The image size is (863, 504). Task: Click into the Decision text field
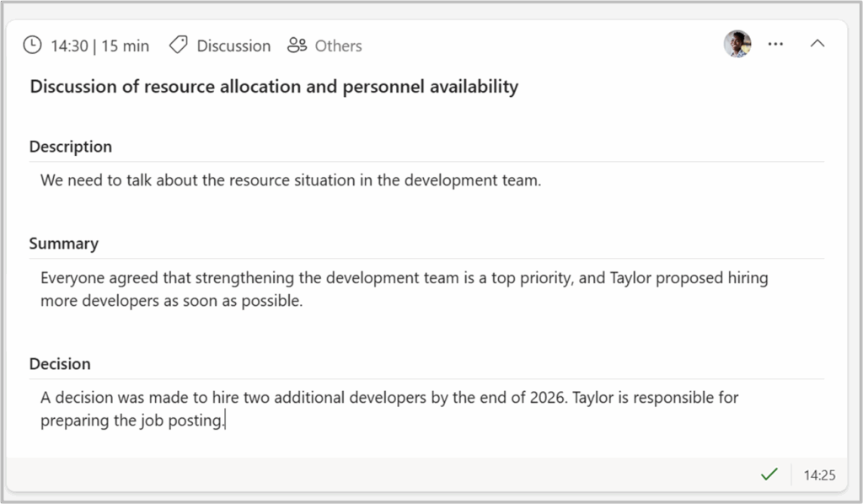point(388,409)
